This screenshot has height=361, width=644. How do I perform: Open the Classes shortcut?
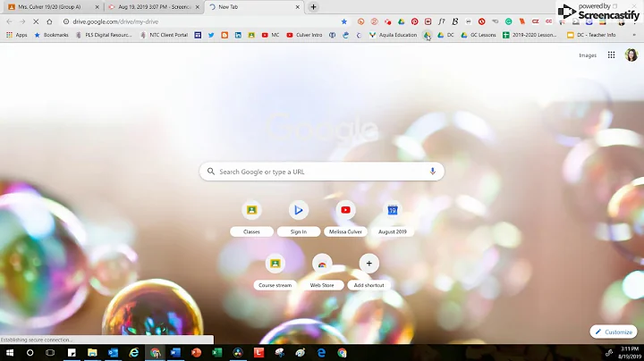[251, 220]
